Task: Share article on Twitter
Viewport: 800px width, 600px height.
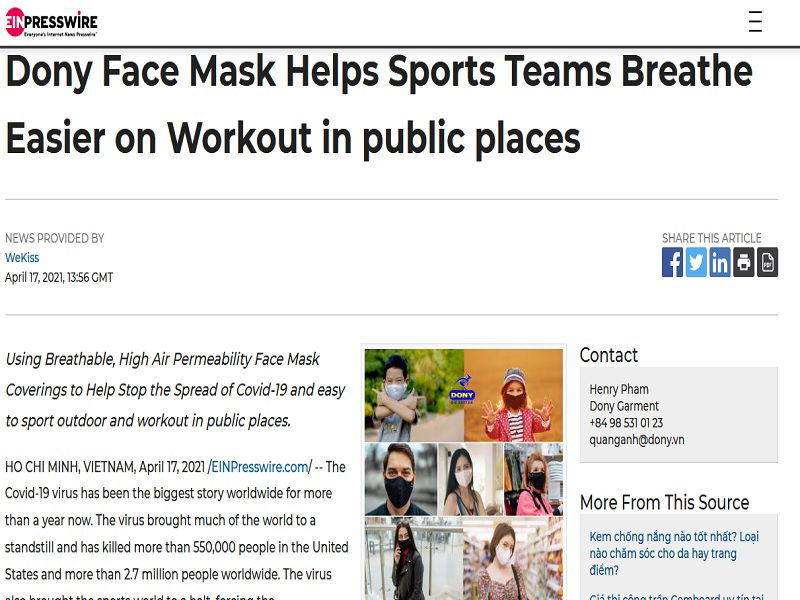Action: click(x=696, y=262)
